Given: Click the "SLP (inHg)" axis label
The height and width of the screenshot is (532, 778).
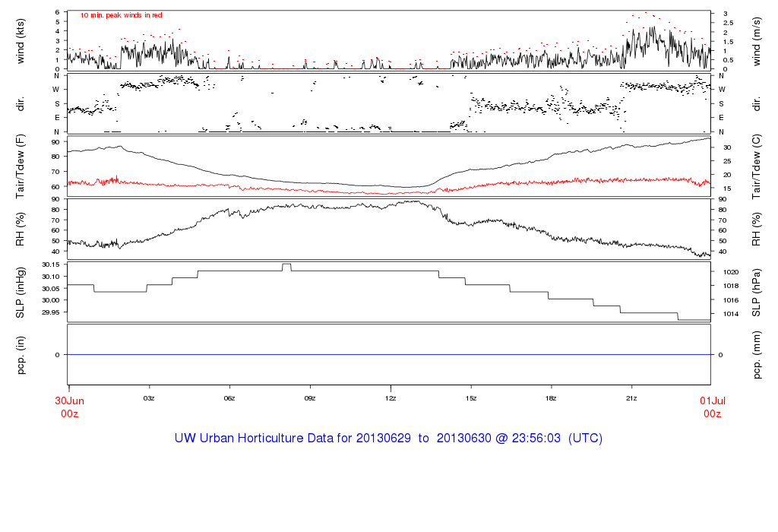Looking at the screenshot, I should pyautogui.click(x=21, y=293).
